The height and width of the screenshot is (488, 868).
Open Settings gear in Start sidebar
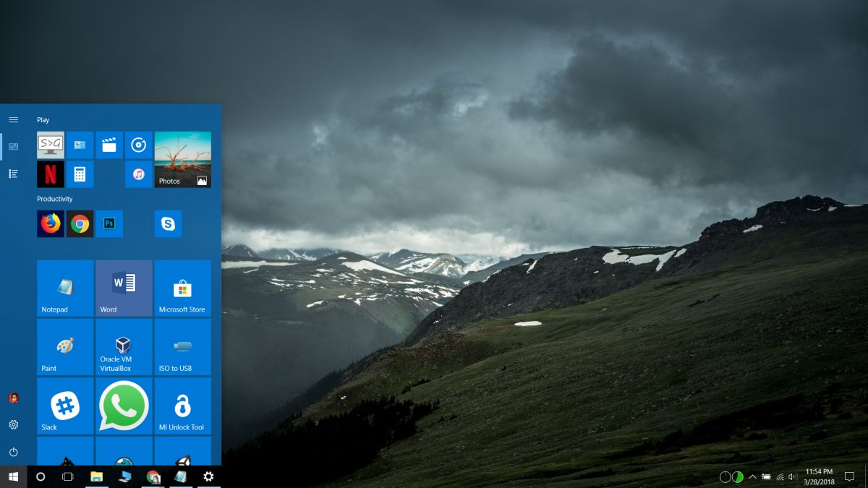(13, 424)
